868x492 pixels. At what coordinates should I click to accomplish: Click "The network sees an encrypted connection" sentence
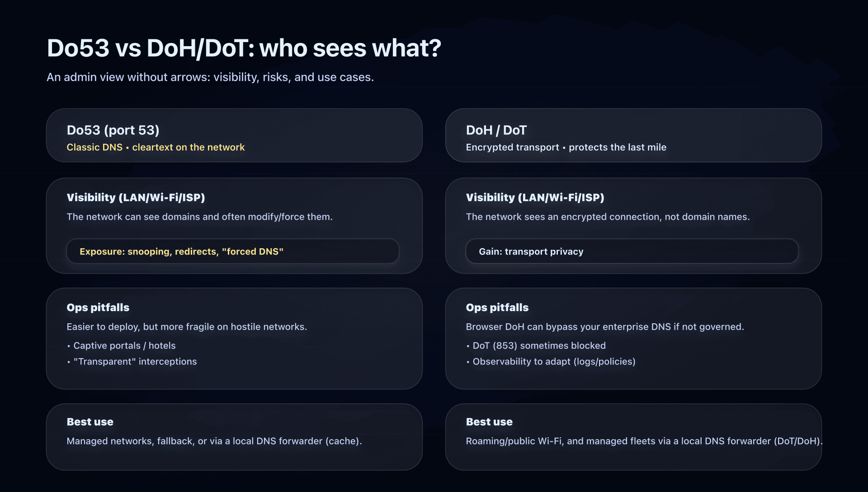point(608,217)
